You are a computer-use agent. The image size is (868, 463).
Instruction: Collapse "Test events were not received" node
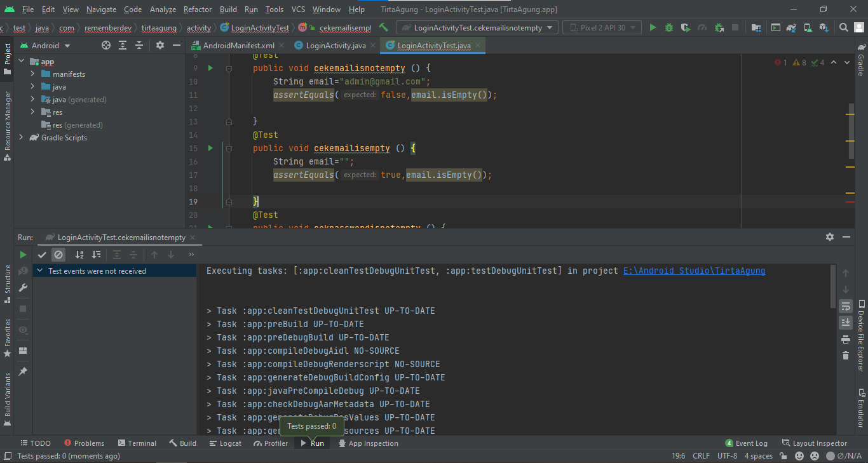[x=40, y=271]
